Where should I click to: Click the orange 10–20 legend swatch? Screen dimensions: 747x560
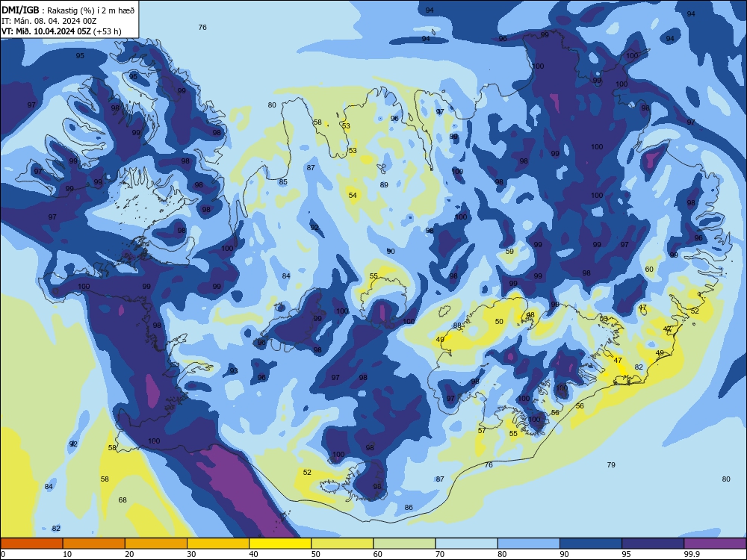click(94, 544)
